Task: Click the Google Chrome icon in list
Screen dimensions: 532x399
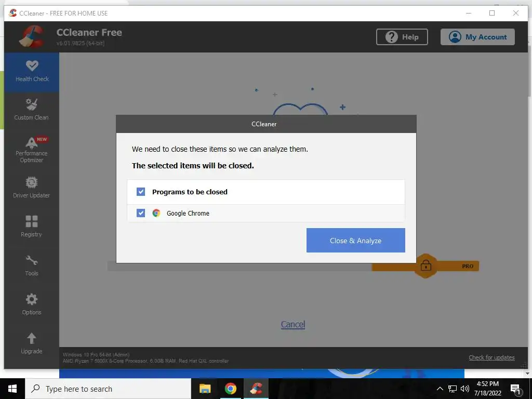Action: coord(156,213)
